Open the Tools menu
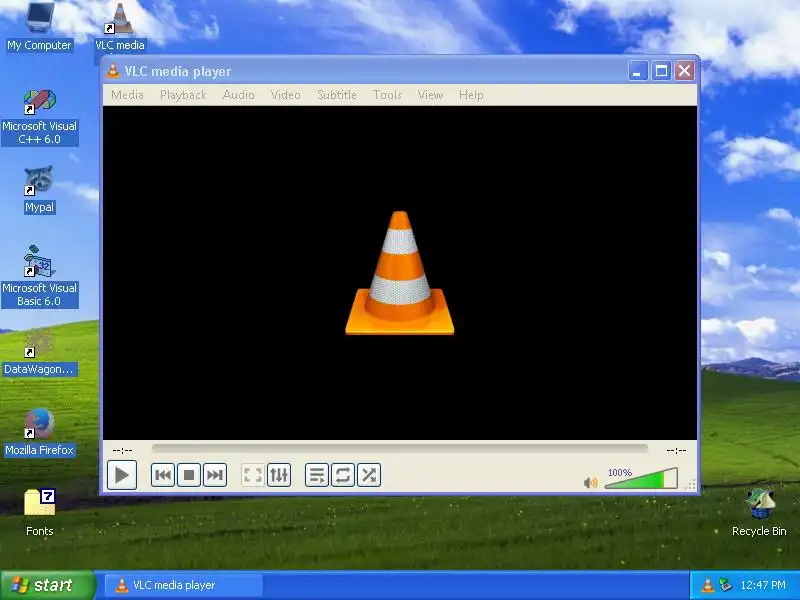This screenshot has width=800, height=600. [x=387, y=95]
